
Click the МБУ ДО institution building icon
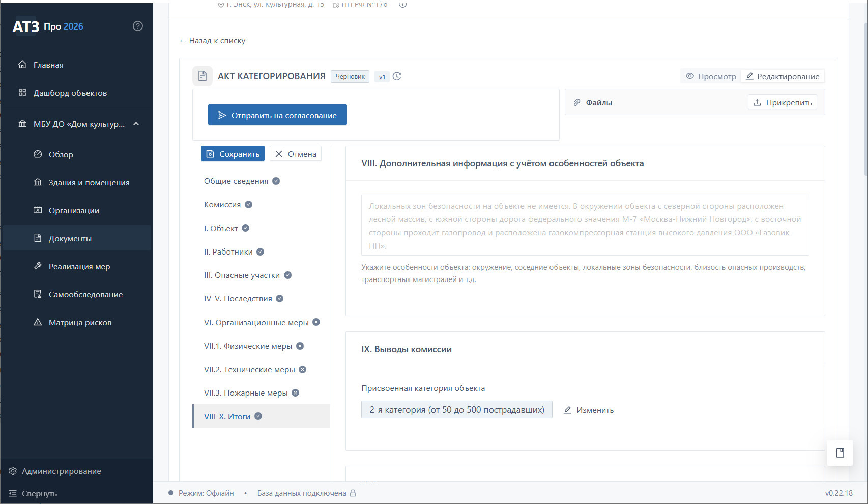pos(22,124)
